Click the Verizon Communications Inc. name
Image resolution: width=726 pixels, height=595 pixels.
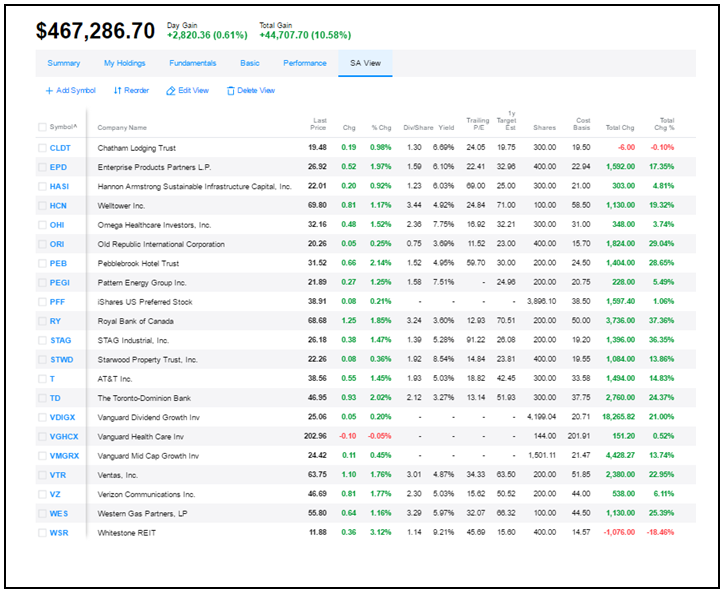(x=146, y=495)
